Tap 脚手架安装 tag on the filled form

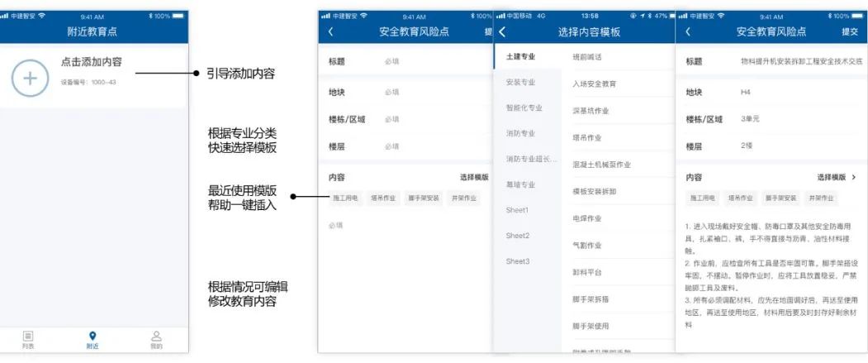tap(780, 198)
